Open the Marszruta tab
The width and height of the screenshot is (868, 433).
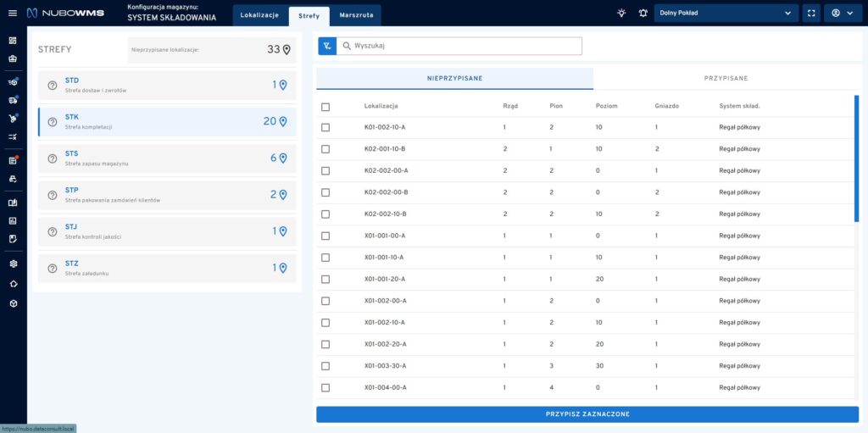[x=356, y=15]
